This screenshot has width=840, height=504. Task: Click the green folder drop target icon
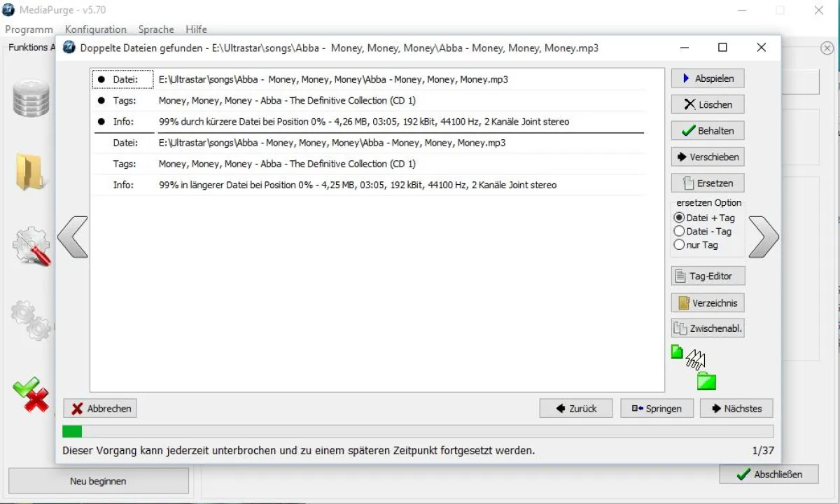pyautogui.click(x=706, y=381)
